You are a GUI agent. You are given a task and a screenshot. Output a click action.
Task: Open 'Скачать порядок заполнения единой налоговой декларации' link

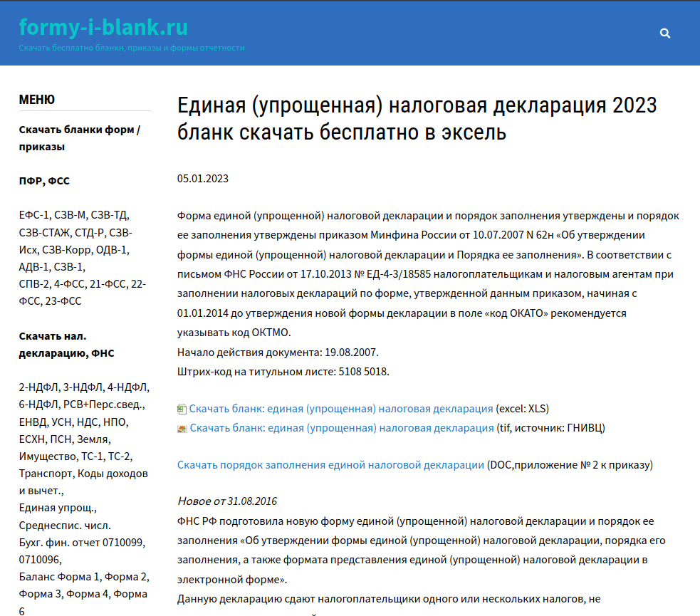click(330, 465)
